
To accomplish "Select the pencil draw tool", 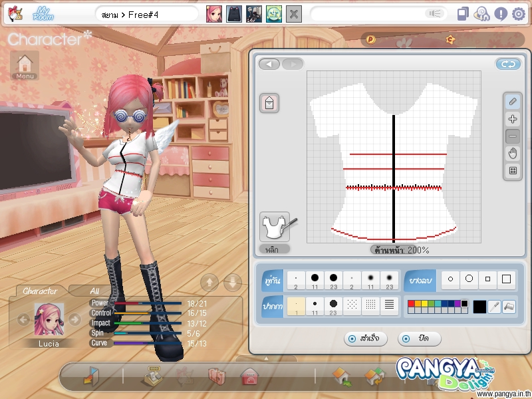I will click(x=512, y=101).
